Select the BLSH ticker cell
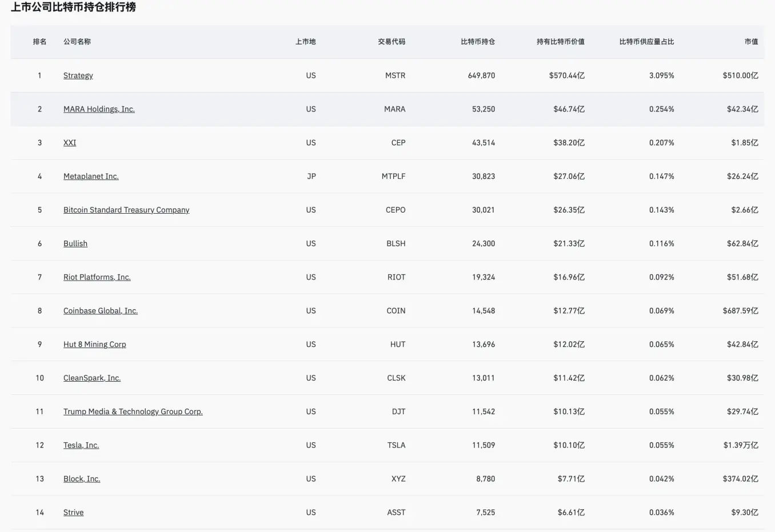Image resolution: width=775 pixels, height=532 pixels. pyautogui.click(x=396, y=243)
